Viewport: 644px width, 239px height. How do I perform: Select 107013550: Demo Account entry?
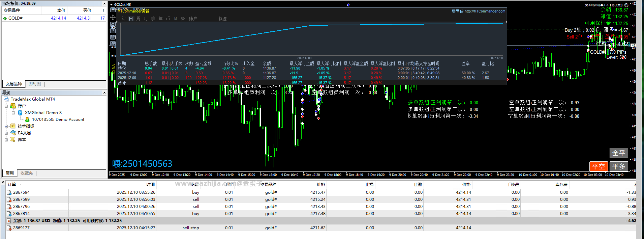(58, 119)
